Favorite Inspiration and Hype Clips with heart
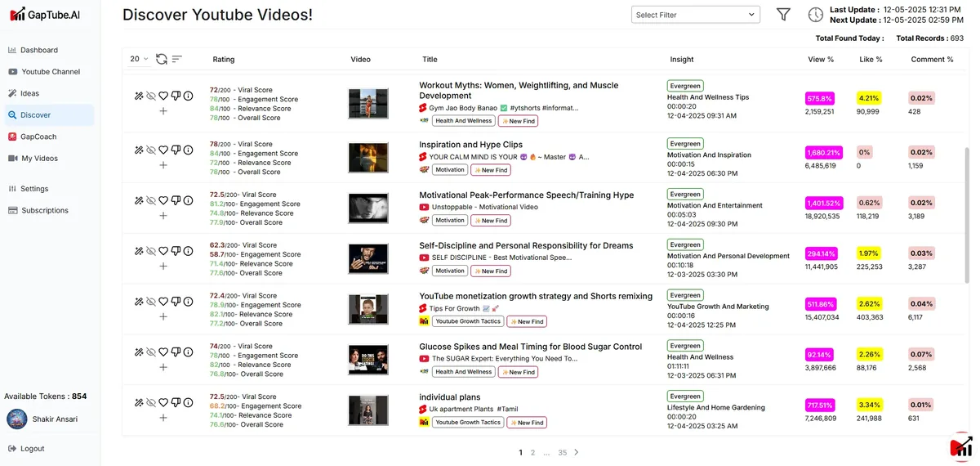The width and height of the screenshot is (980, 466). pos(163,150)
